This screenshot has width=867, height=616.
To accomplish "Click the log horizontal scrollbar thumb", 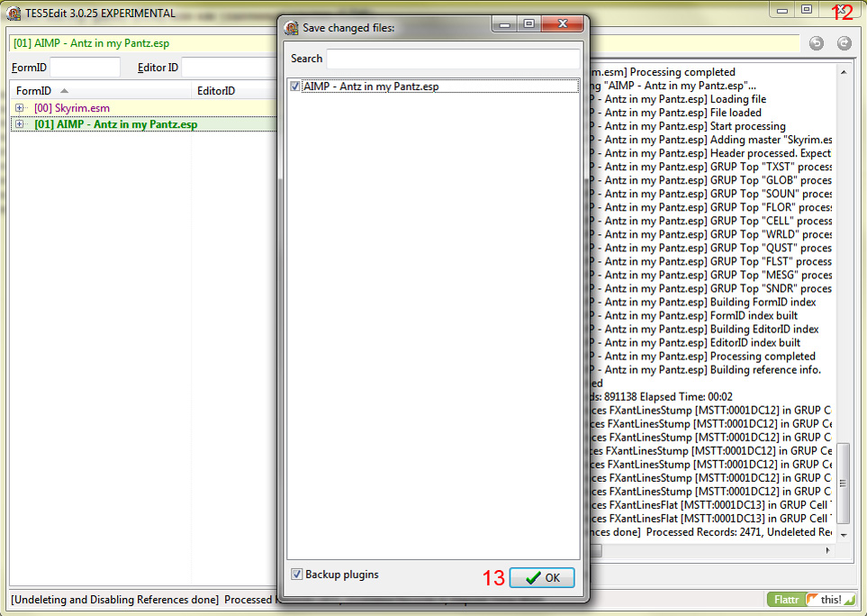I will point(596,551).
